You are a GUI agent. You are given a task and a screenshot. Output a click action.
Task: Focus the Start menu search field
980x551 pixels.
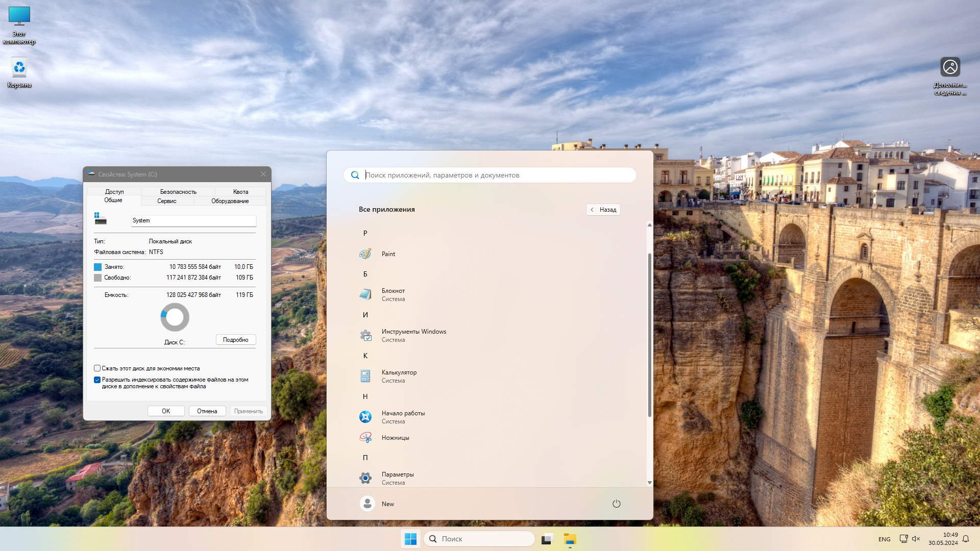(490, 175)
